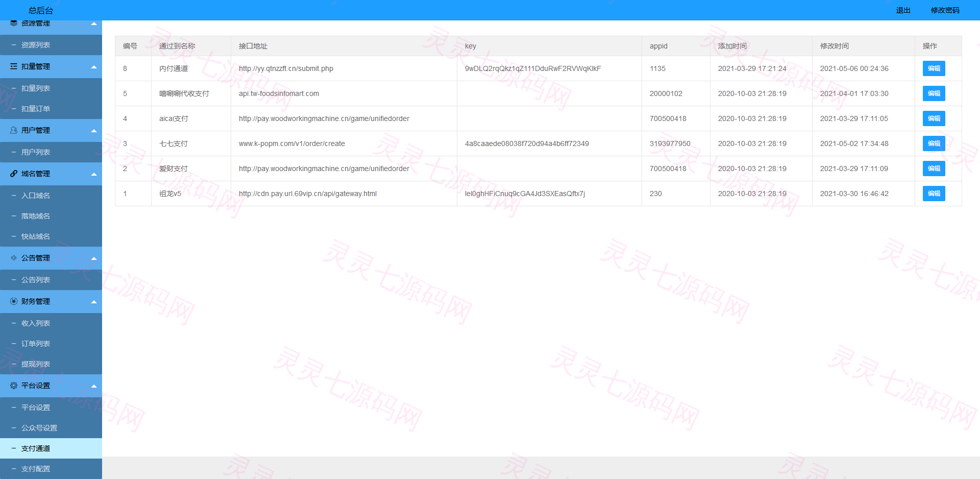Open 公告列表 in the sidebar
980x479 pixels.
tap(51, 280)
